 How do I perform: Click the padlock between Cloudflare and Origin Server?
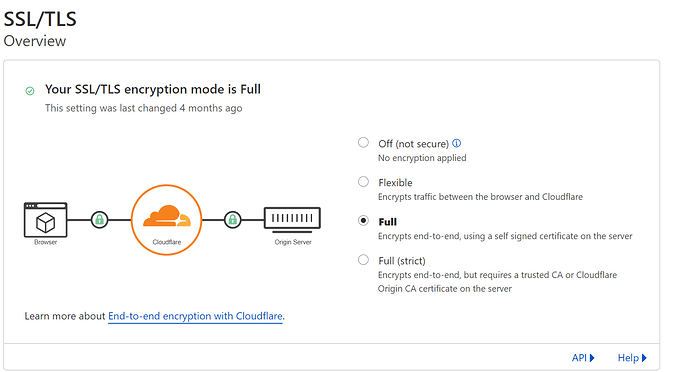tap(232, 219)
